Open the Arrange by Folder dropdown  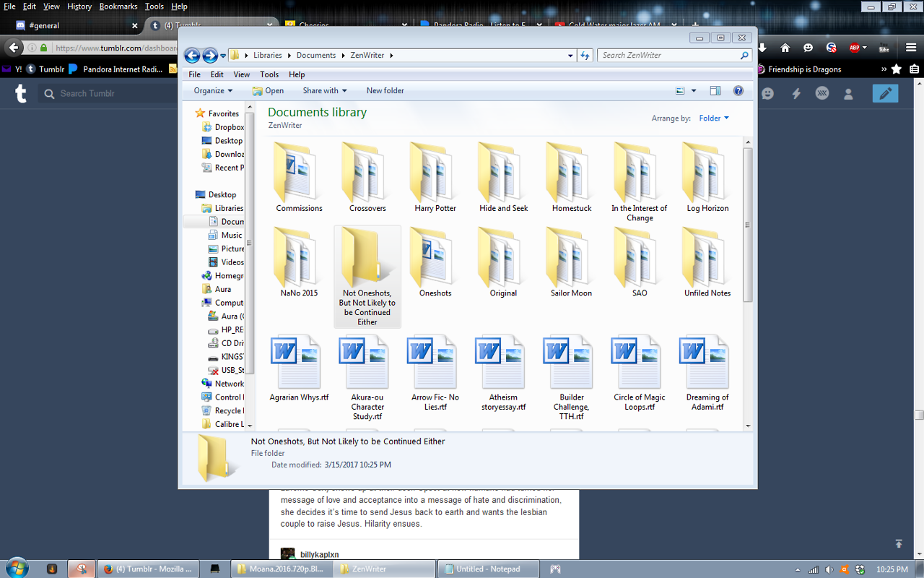[x=714, y=118]
